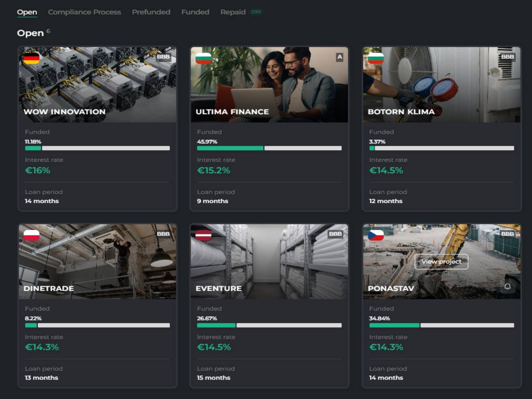Click the View project button on PONASTAV

(x=441, y=262)
